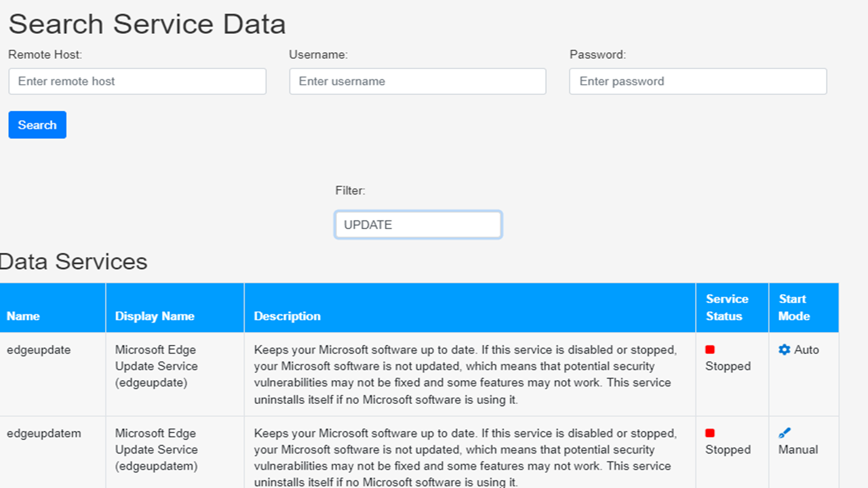868x488 pixels.
Task: Click the edgeupdate description text
Action: pos(465,374)
